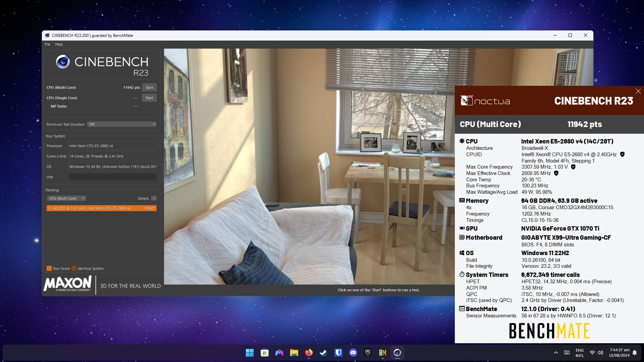This screenshot has height=362, width=644.
Task: Click the OS Windows icon in BenchMate panel
Action: tap(462, 253)
